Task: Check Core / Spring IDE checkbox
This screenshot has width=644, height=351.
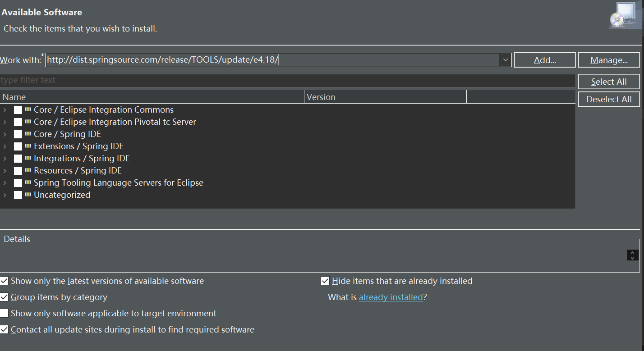Action: [18, 134]
